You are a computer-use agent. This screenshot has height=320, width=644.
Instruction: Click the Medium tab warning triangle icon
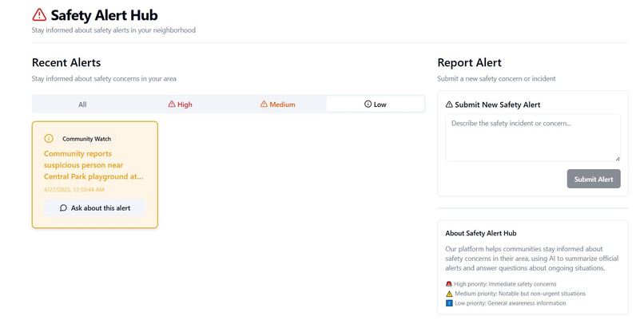tap(264, 105)
